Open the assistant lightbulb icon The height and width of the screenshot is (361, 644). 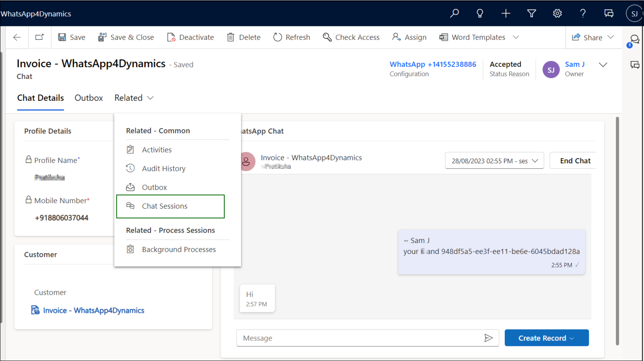480,13
